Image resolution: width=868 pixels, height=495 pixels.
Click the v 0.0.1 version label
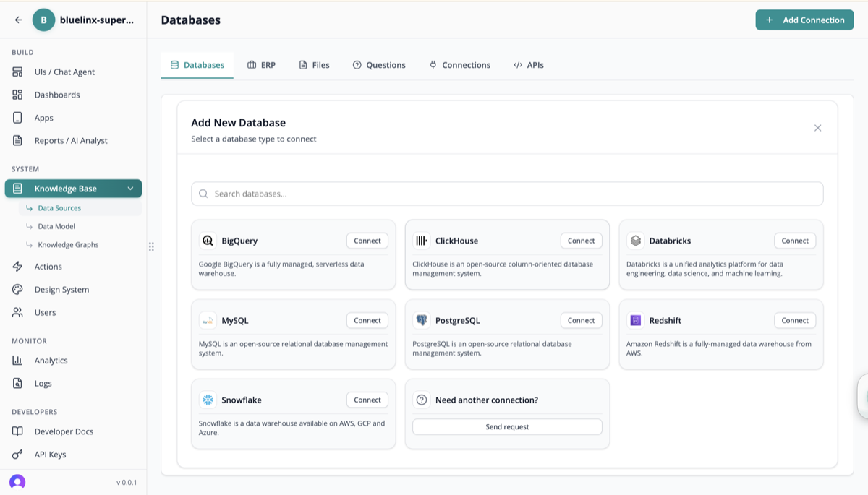[127, 483]
